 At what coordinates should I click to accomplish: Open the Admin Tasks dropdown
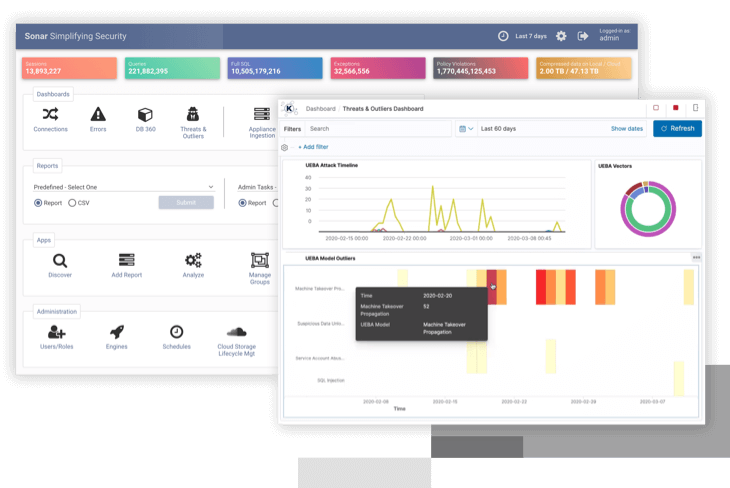point(257,187)
